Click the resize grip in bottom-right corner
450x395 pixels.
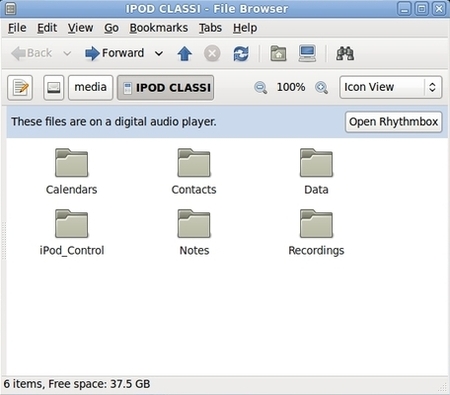point(443,387)
